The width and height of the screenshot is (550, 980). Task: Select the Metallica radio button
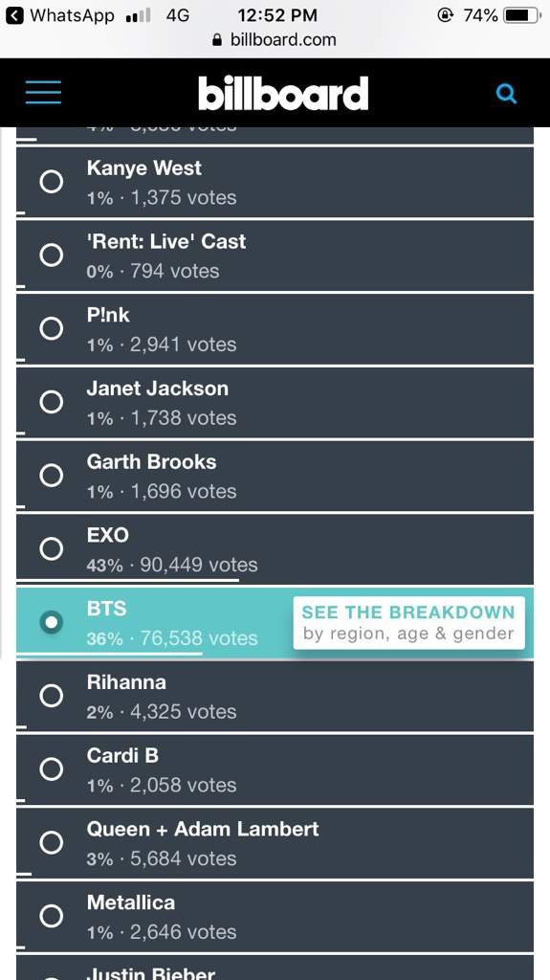[x=52, y=916]
